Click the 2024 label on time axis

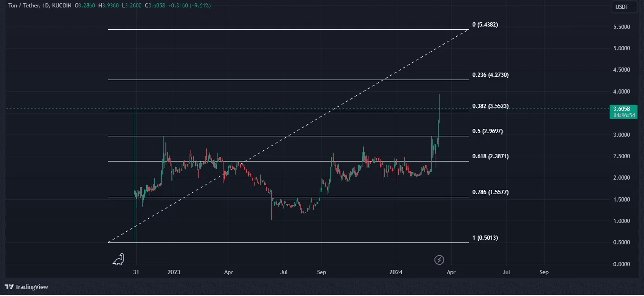coord(395,272)
